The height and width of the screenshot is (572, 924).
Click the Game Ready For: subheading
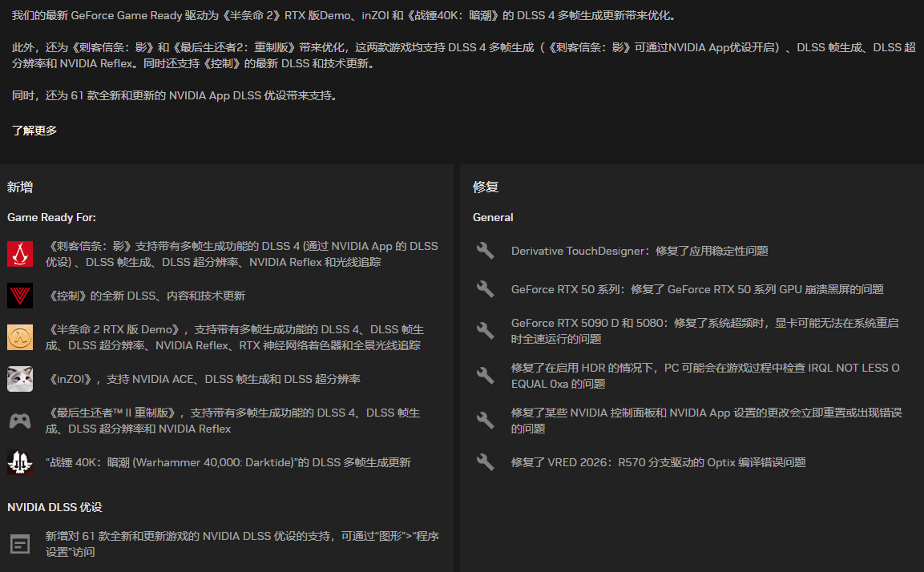click(51, 217)
